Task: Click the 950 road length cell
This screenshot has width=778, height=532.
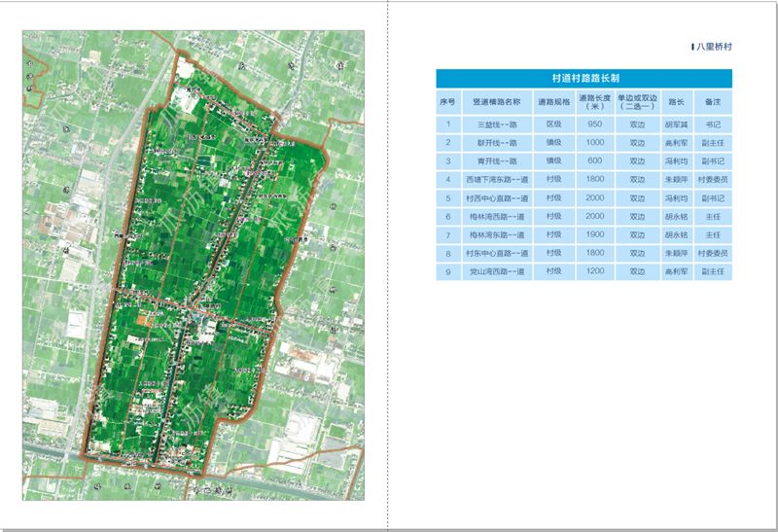Action: coord(595,124)
